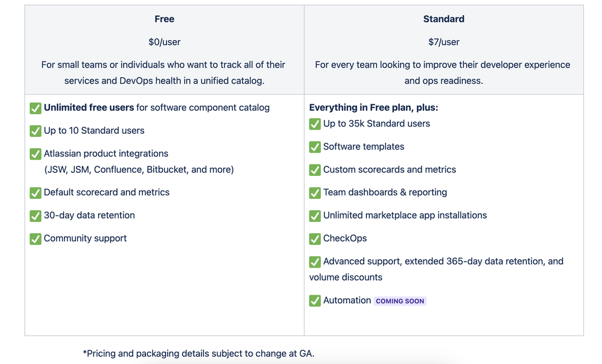The image size is (602, 364).
Task: Click checkmark beside Unlimited marketplace app installations
Action: 315,216
